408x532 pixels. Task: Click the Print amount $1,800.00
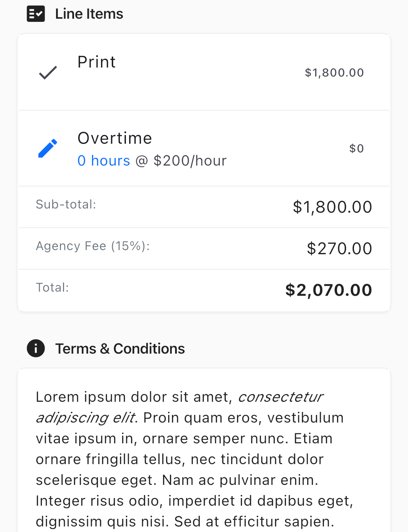tap(334, 72)
